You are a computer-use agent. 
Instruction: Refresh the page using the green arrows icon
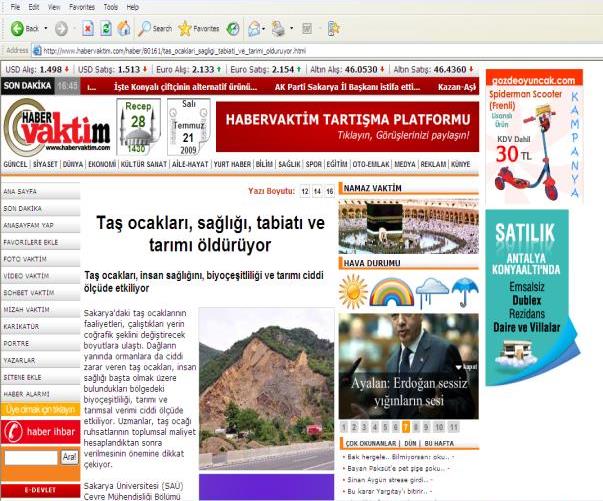pyautogui.click(x=106, y=28)
